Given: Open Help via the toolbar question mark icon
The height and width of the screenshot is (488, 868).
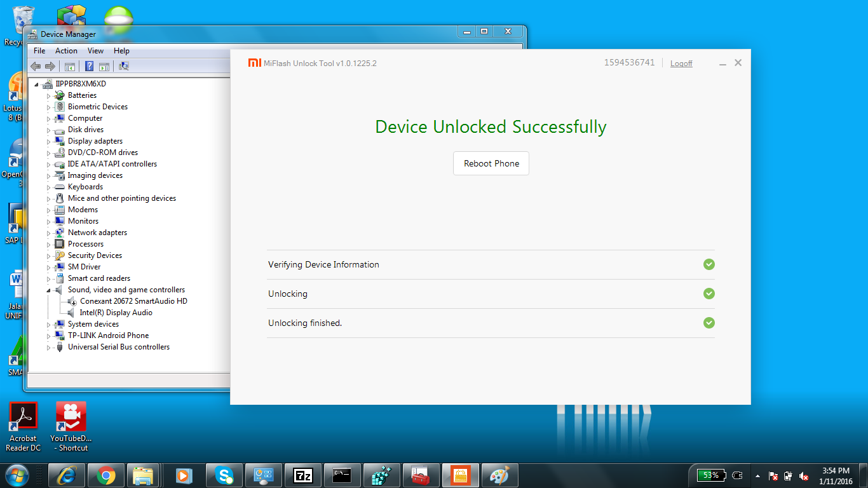Looking at the screenshot, I should coord(89,65).
